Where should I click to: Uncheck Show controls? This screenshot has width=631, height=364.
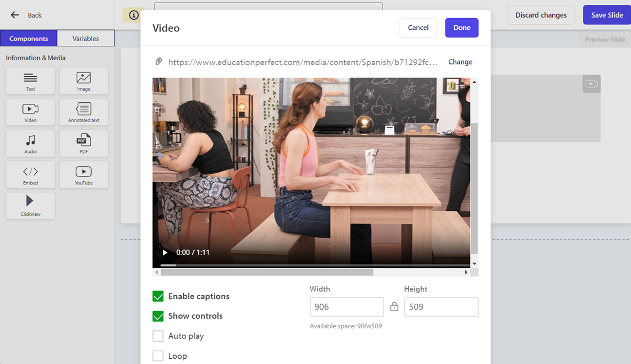click(158, 316)
